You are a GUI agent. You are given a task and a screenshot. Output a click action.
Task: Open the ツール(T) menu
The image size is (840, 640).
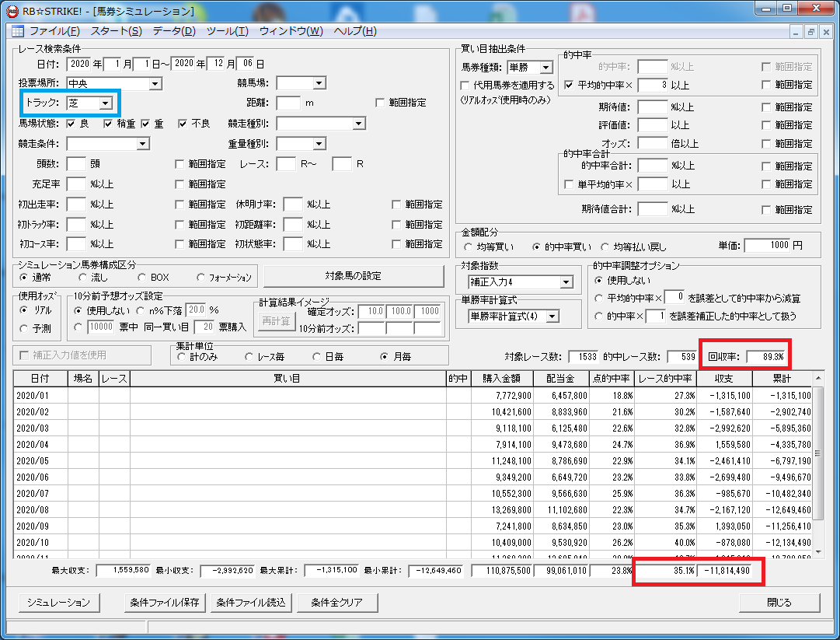227,31
